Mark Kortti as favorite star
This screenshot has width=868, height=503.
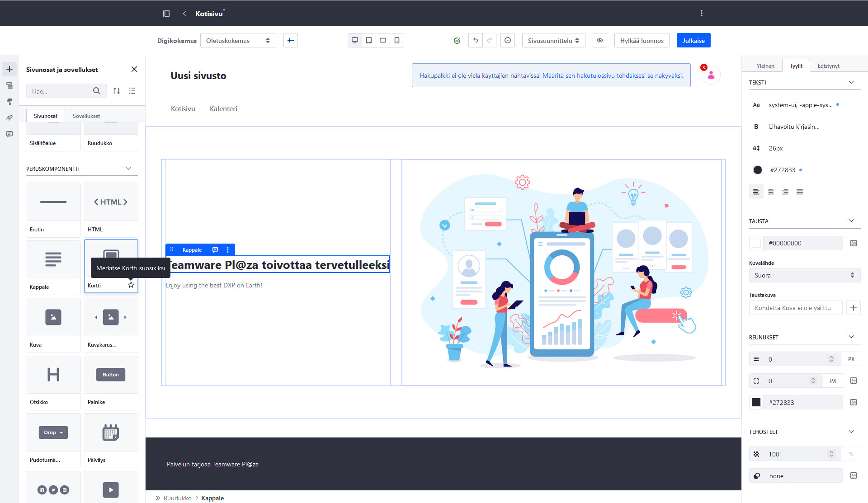131,285
